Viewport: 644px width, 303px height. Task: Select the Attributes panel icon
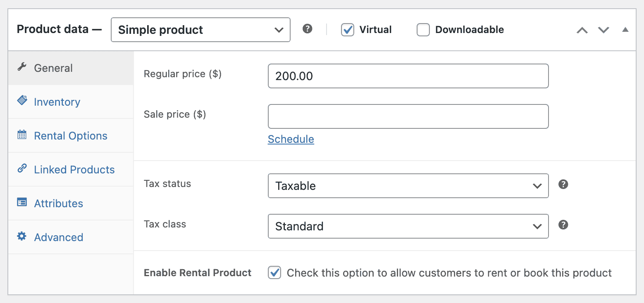pyautogui.click(x=21, y=203)
